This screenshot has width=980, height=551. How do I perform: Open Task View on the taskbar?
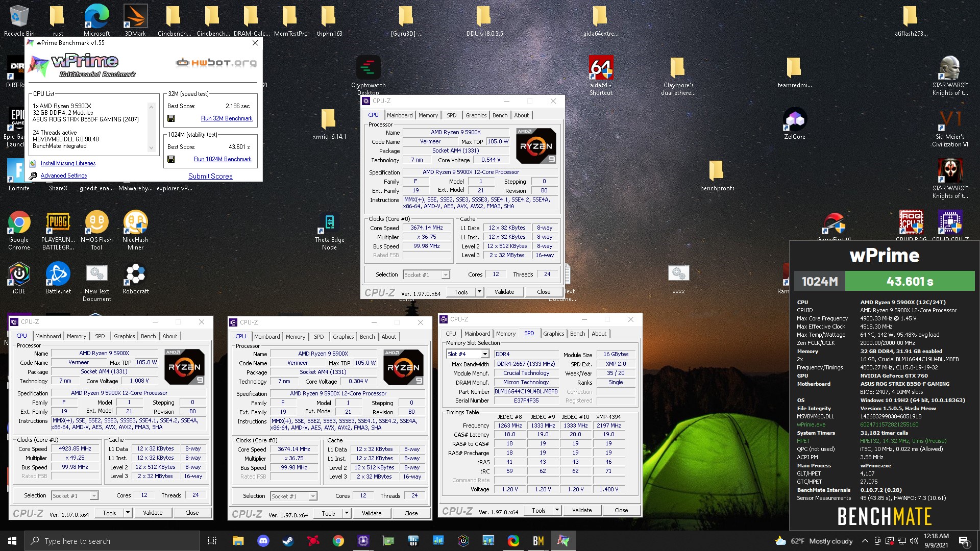[x=212, y=541]
